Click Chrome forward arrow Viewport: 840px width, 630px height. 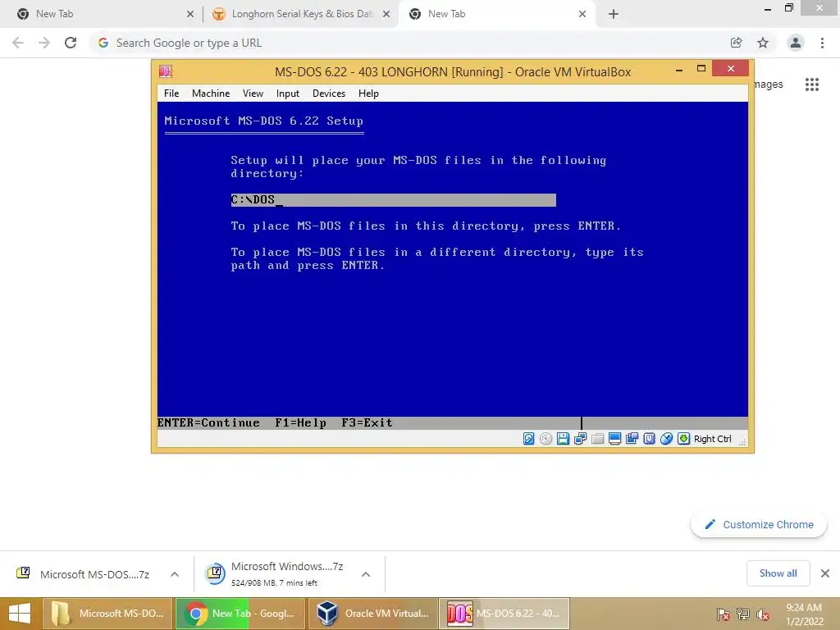[x=44, y=43]
